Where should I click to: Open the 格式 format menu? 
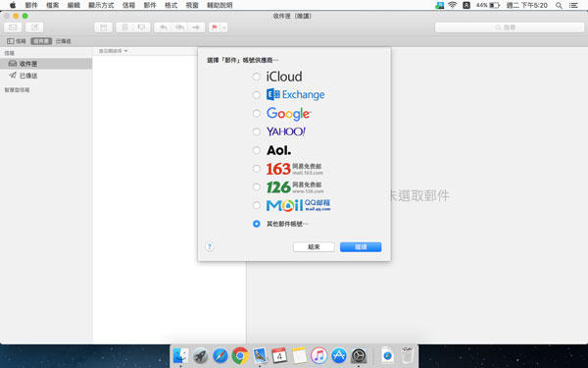click(x=171, y=5)
